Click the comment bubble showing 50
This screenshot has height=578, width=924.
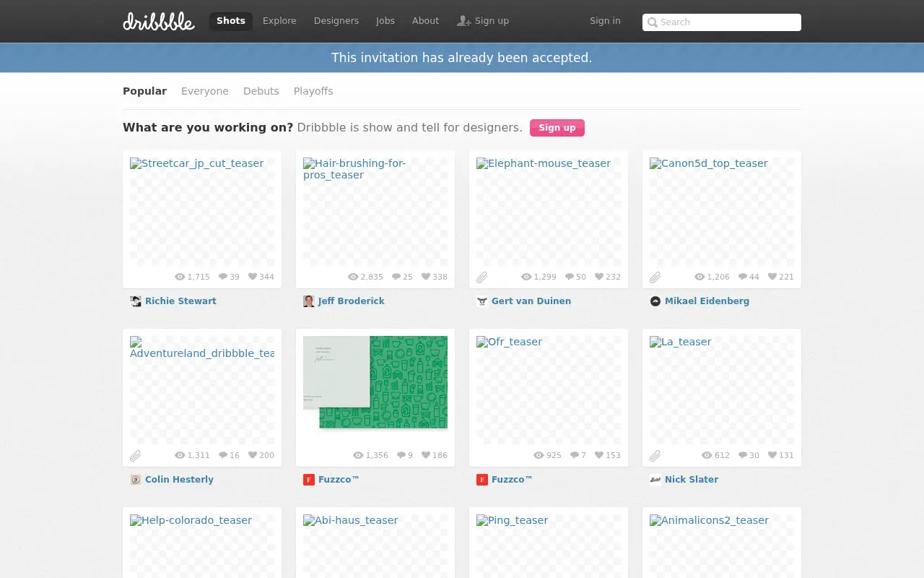[x=570, y=277]
